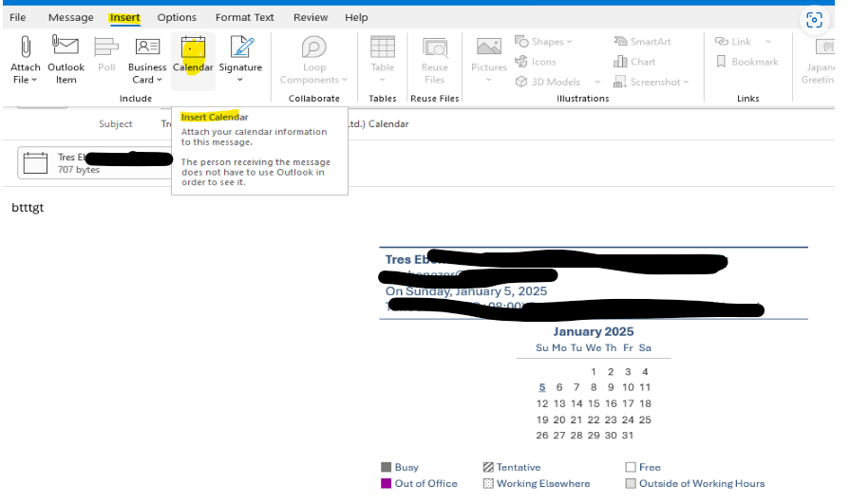Click the Shapes icon

[x=521, y=41]
